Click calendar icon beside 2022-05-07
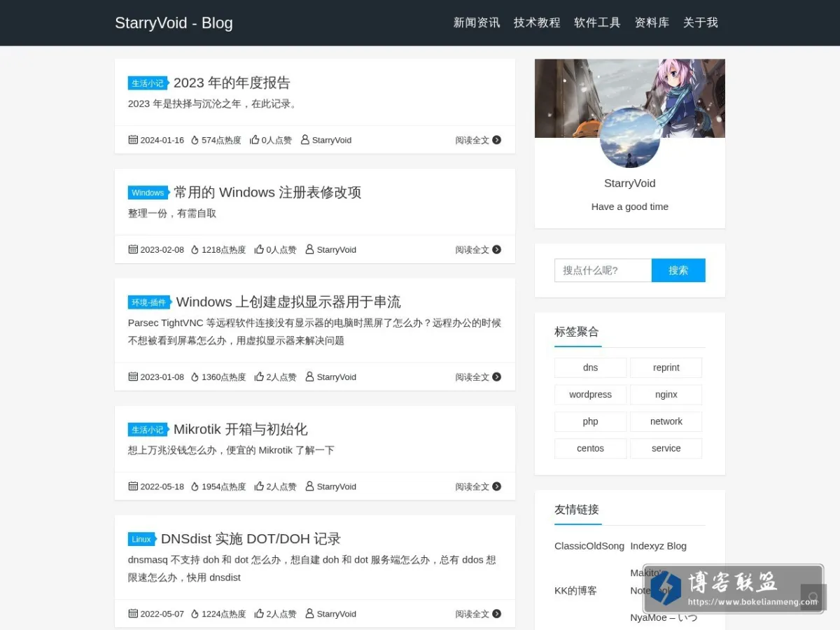Image resolution: width=840 pixels, height=630 pixels. (x=133, y=614)
